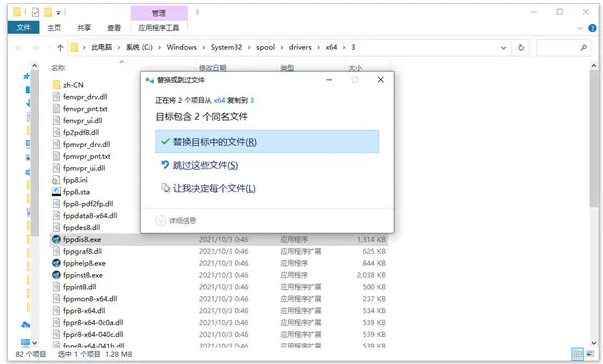The height and width of the screenshot is (364, 603).
Task: Select Windows in the address path
Action: (182, 47)
